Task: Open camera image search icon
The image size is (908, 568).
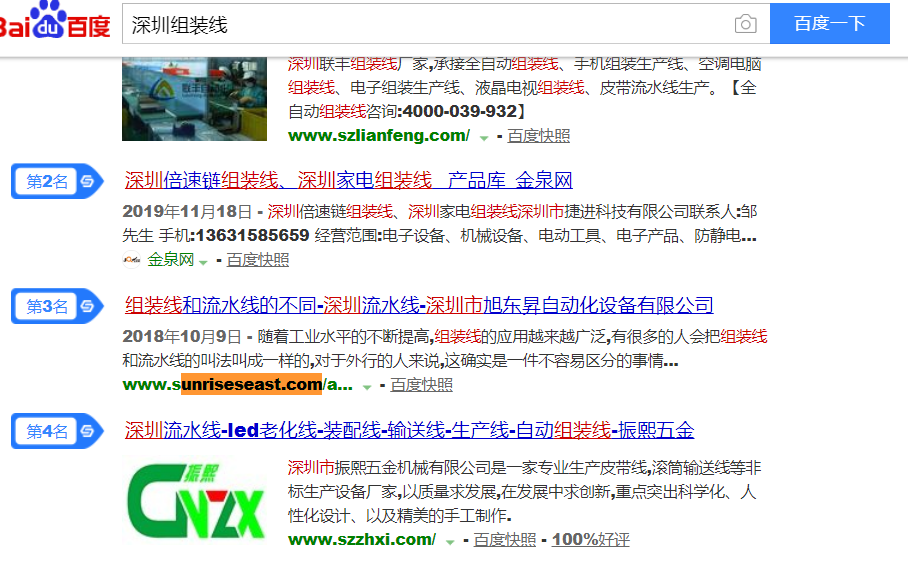Action: 745,24
